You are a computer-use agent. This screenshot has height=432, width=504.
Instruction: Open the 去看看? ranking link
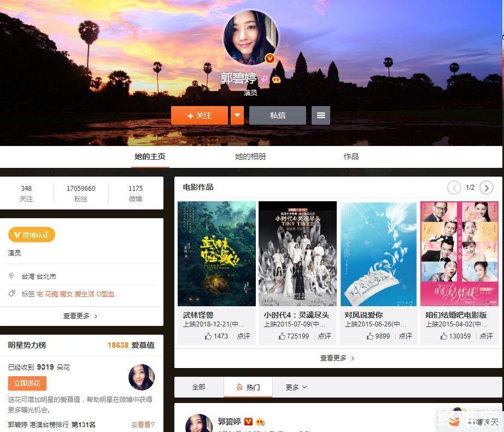pyautogui.click(x=143, y=425)
